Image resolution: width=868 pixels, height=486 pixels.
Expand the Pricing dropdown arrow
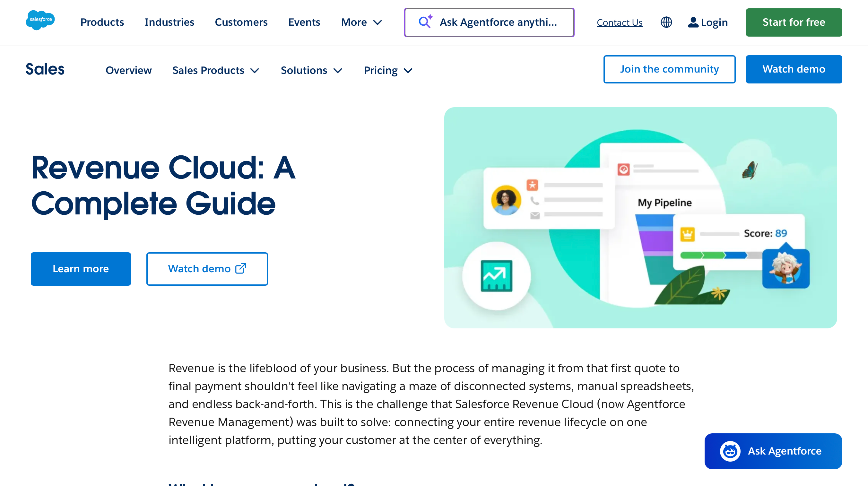pyautogui.click(x=408, y=70)
